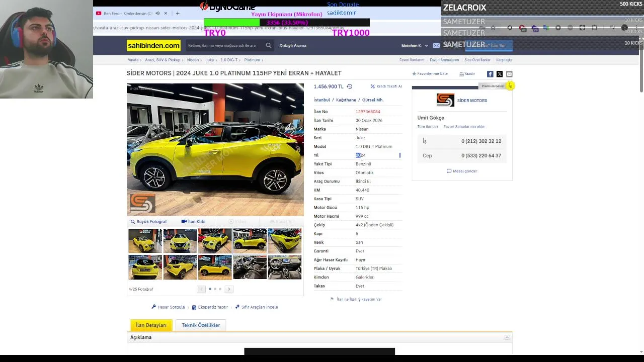The image size is (644, 362).
Task: Open the Metehan K. account dropdown
Action: click(415, 46)
